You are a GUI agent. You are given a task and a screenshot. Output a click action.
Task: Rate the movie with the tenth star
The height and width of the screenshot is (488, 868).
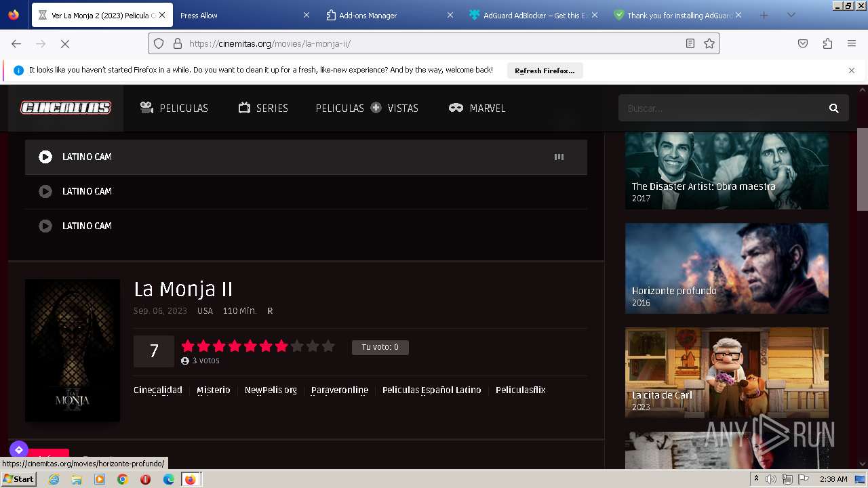tap(328, 346)
